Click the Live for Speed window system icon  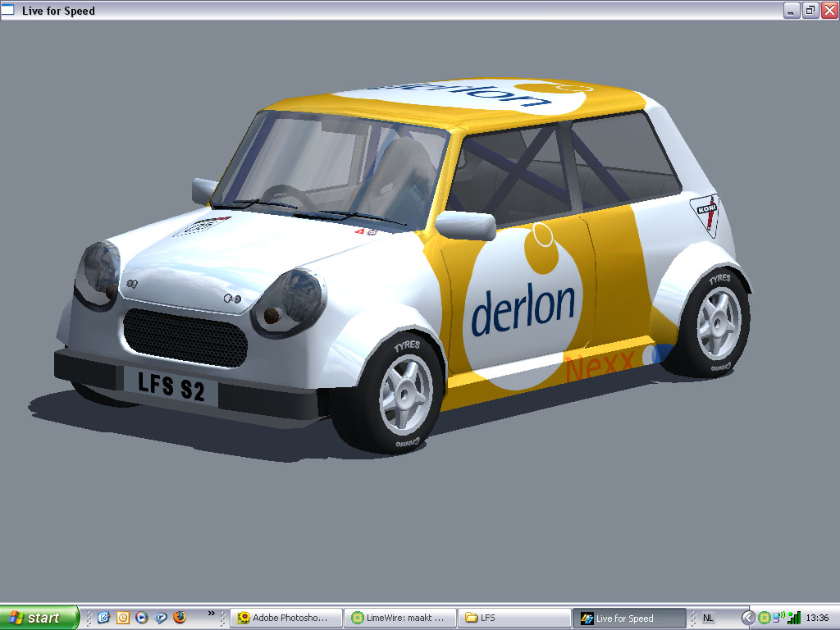(7, 10)
